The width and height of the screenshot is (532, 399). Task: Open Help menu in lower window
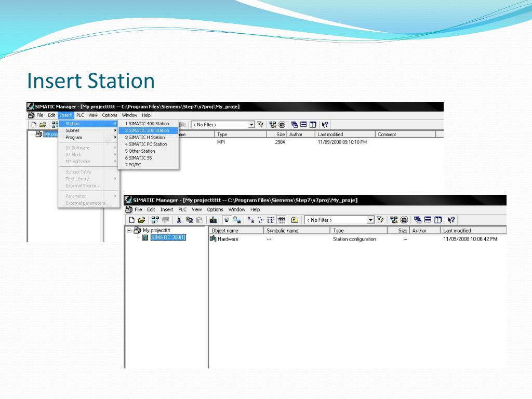tap(255, 210)
